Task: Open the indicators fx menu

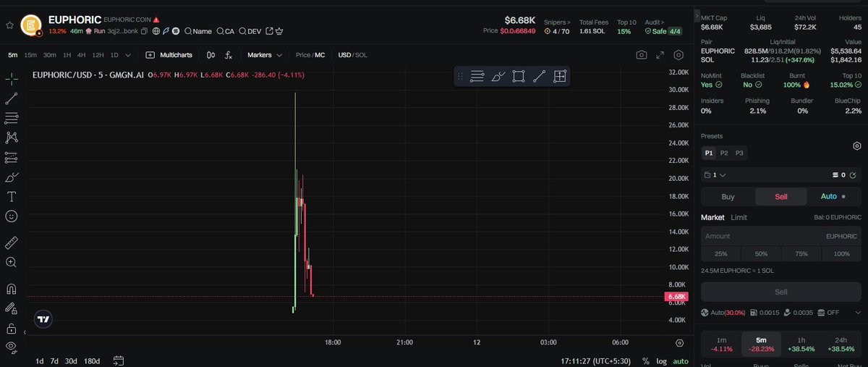Action: 229,55
